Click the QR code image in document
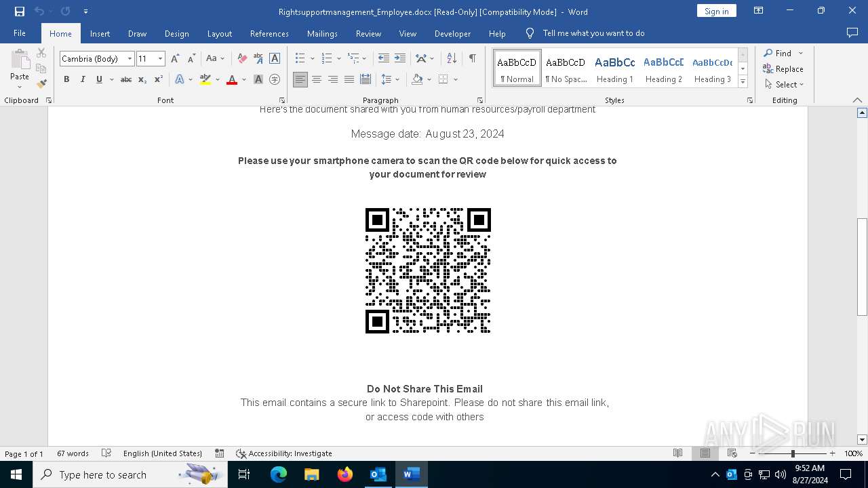Image resolution: width=868 pixels, height=488 pixels. [x=428, y=270]
